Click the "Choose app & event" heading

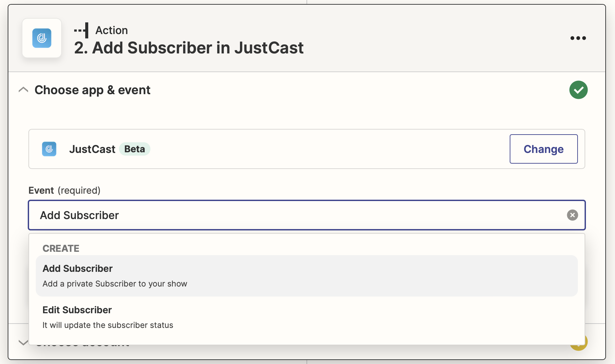pyautogui.click(x=93, y=90)
